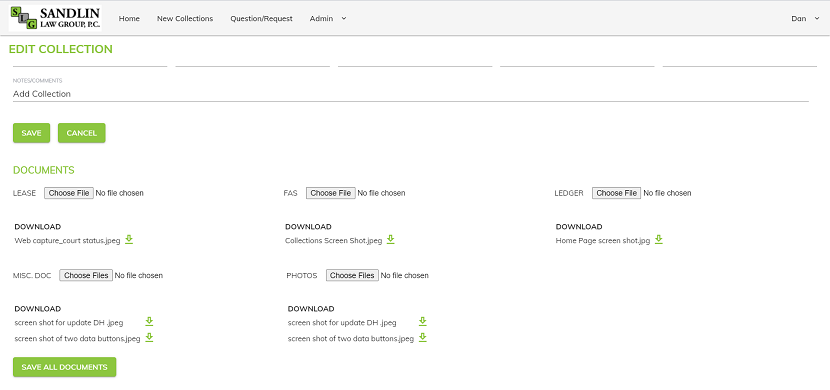Download Misc. Doc screen shot for update DH file
Viewport: 830px width, 390px height.
pyautogui.click(x=149, y=322)
